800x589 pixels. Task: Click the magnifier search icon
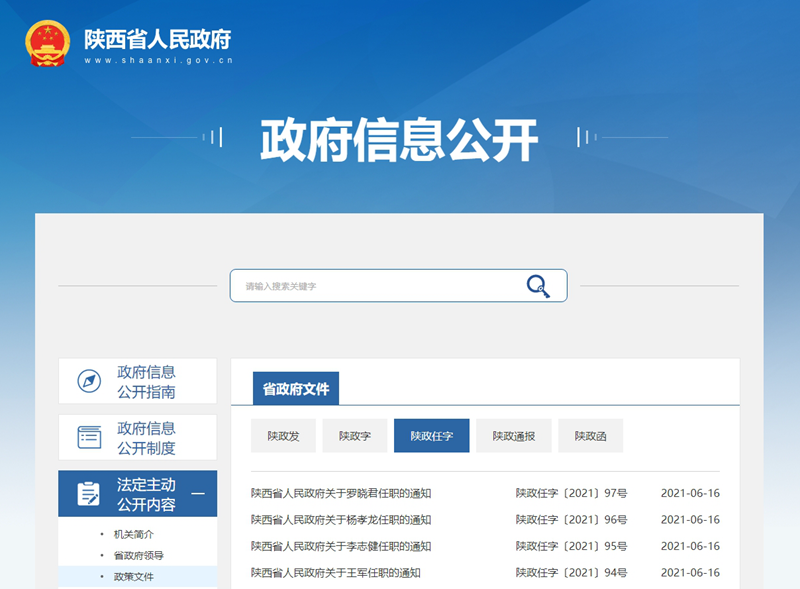point(538,286)
